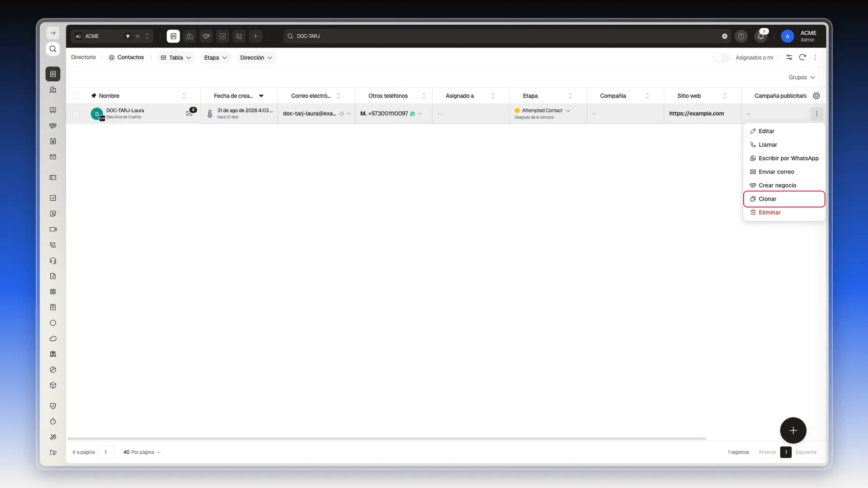This screenshot has height=488, width=868.
Task: Select Clonar in the context menu
Action: 784,199
